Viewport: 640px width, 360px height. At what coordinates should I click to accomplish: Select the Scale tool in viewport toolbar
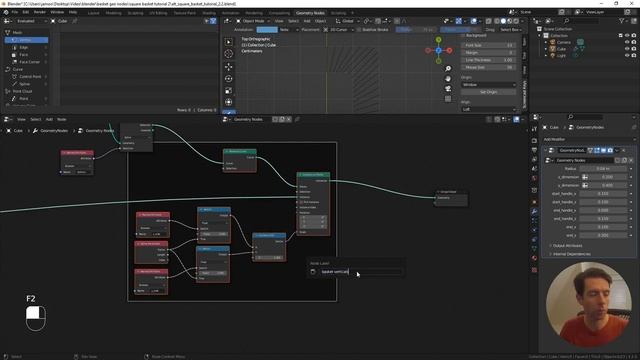coord(229,90)
